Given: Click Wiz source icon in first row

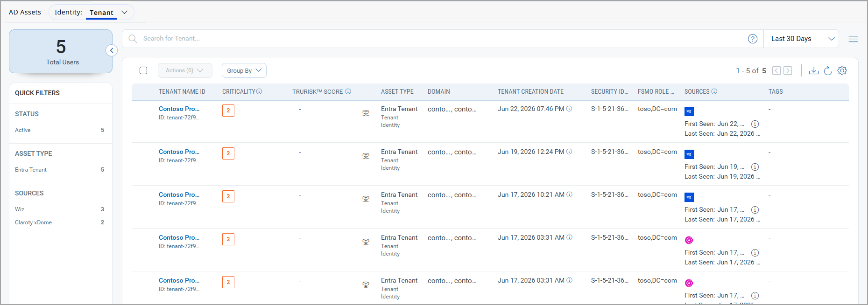Looking at the screenshot, I should pos(689,111).
